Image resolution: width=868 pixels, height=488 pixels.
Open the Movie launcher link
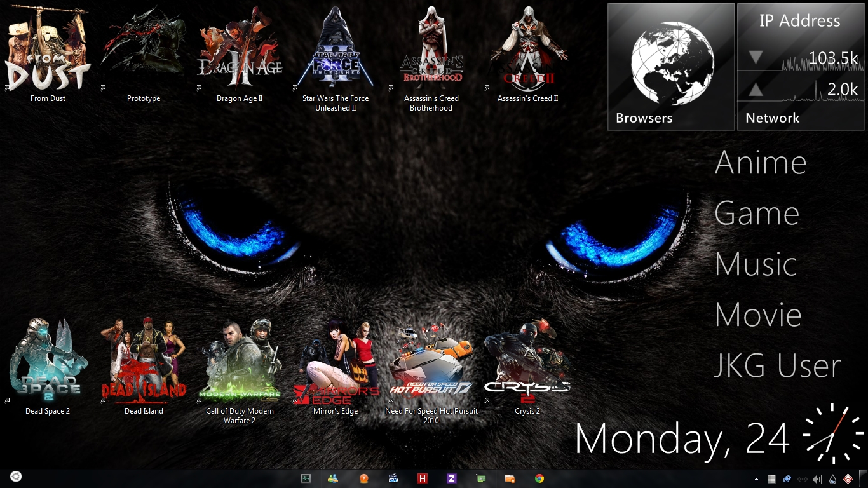758,315
